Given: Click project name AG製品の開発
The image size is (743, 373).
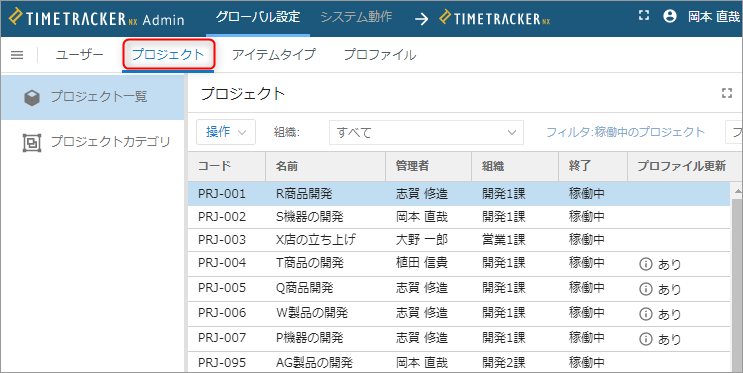Looking at the screenshot, I should [x=314, y=363].
